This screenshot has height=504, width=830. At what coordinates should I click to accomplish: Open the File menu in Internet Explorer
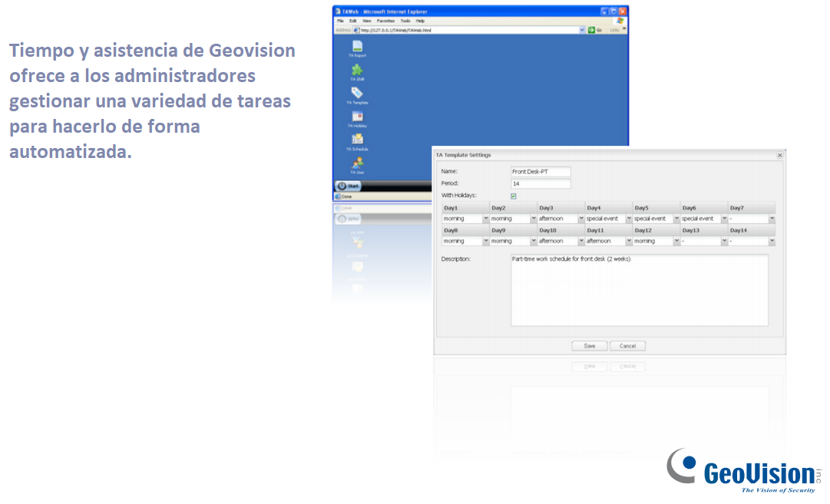click(x=340, y=21)
